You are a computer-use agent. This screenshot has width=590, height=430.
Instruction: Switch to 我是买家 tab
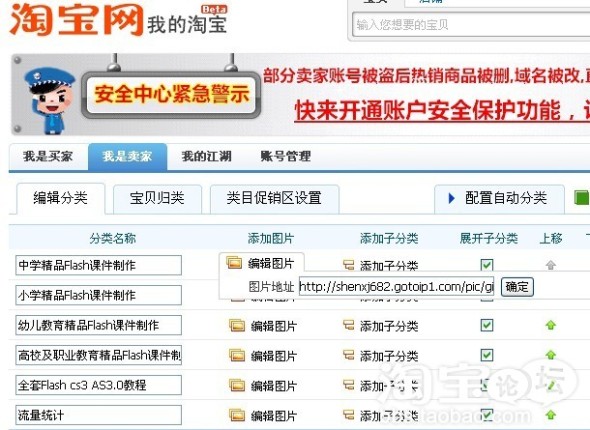[48, 156]
